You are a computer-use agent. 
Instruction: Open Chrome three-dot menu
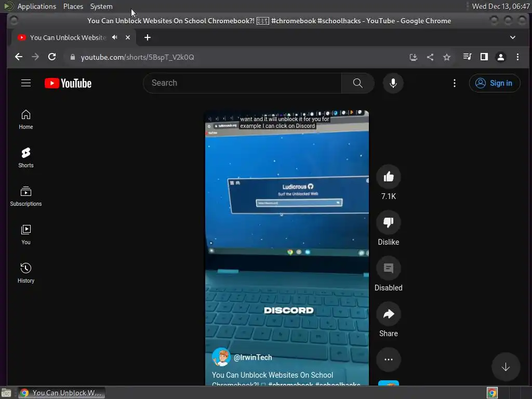click(x=517, y=57)
